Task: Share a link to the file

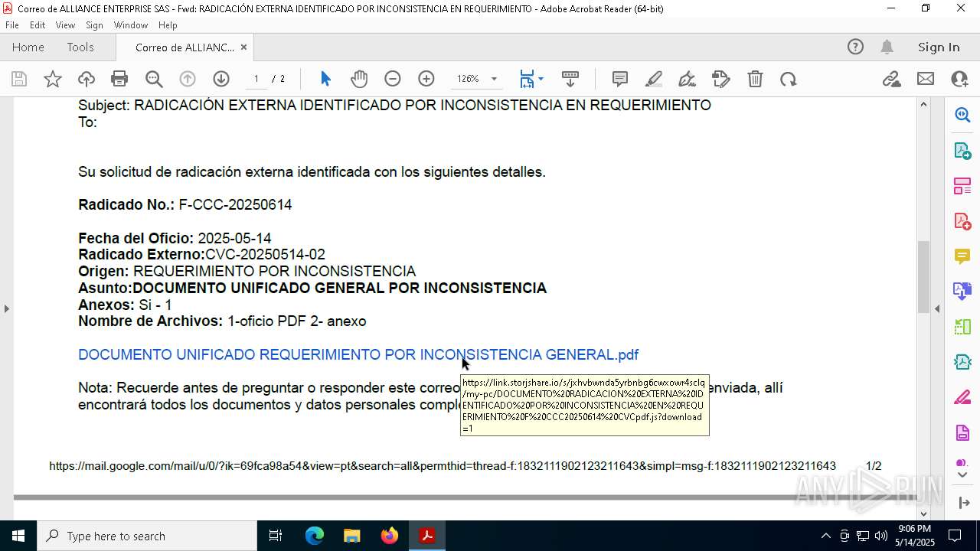Action: coord(892,79)
